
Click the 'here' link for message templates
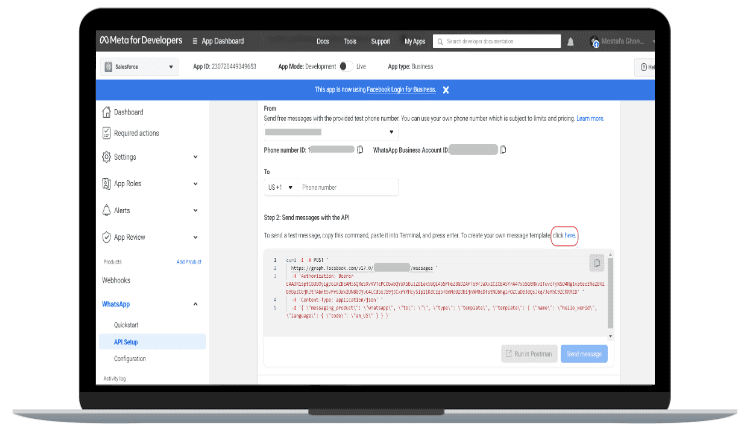click(x=570, y=236)
